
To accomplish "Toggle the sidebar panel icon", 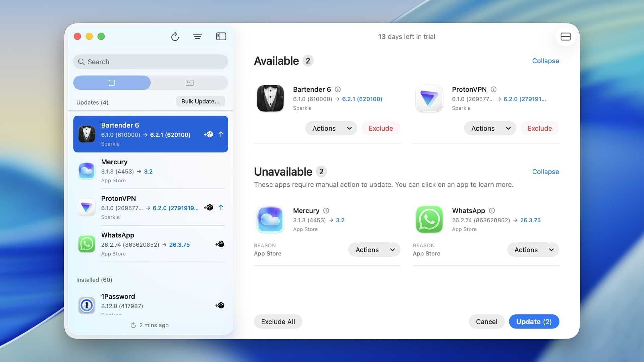I will [221, 37].
